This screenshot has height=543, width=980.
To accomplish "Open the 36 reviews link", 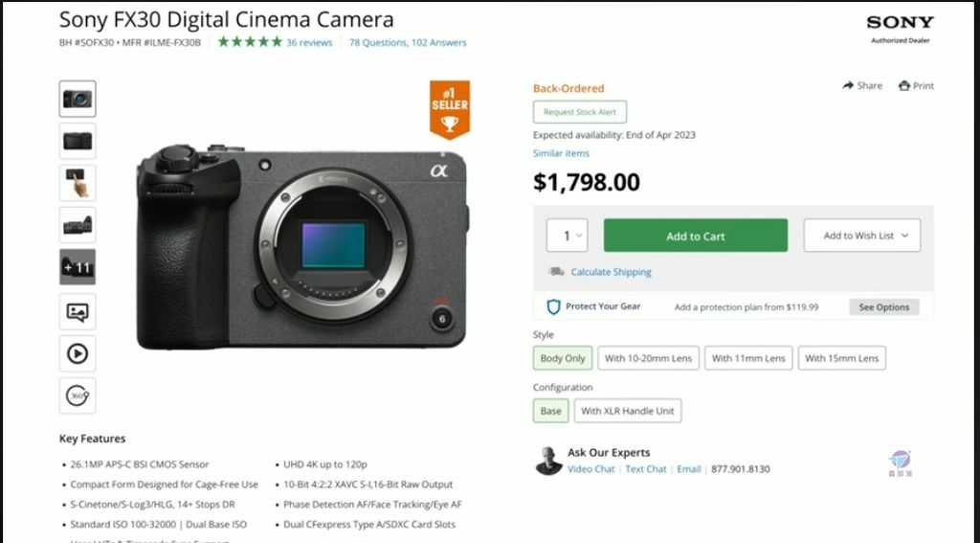I will [309, 42].
